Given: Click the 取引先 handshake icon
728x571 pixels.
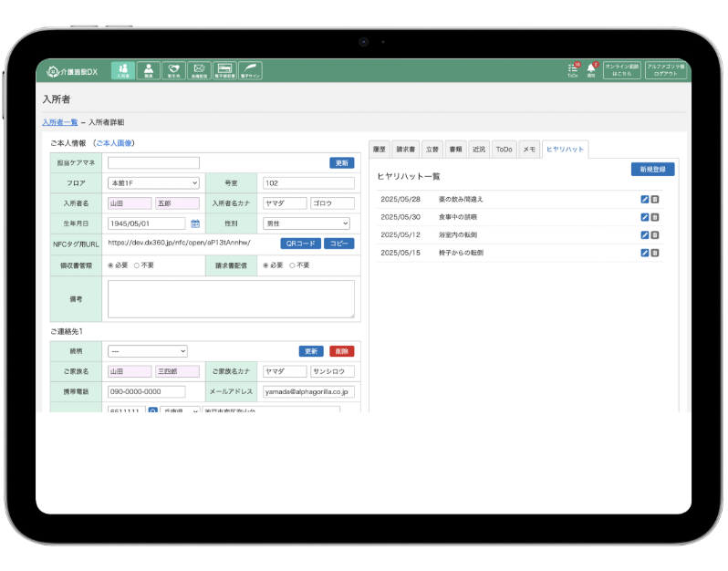Looking at the screenshot, I should [173, 71].
